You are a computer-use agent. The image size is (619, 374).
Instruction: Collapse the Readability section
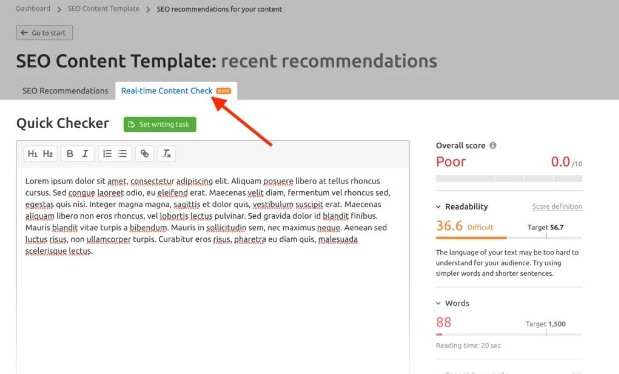tap(438, 207)
